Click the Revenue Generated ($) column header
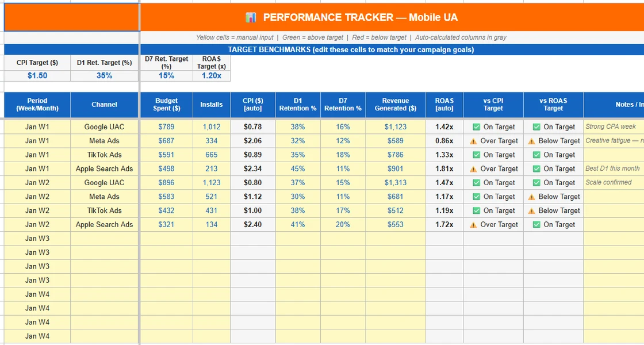The height and width of the screenshot is (345, 644). [396, 105]
